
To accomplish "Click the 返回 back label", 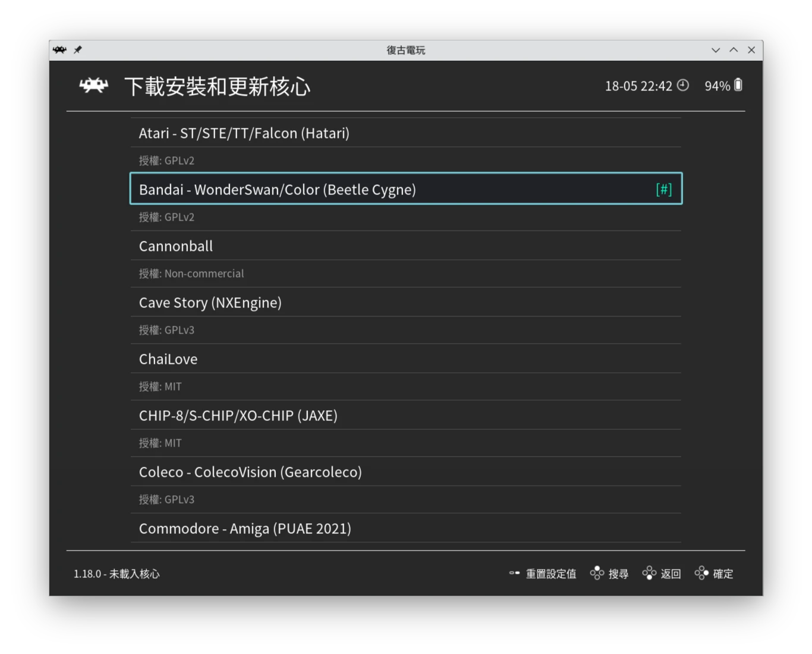I will click(671, 574).
